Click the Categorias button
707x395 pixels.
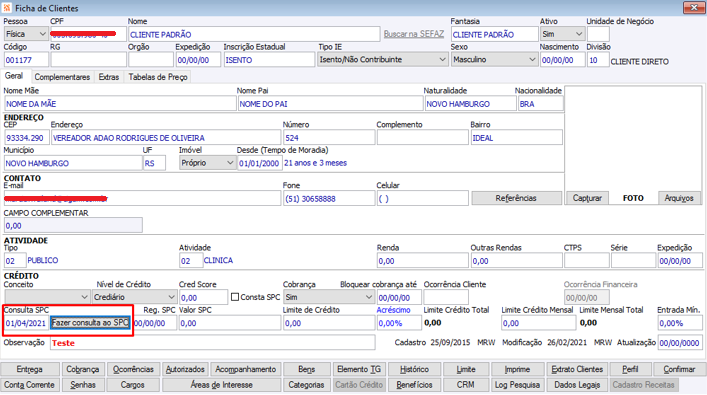click(307, 385)
